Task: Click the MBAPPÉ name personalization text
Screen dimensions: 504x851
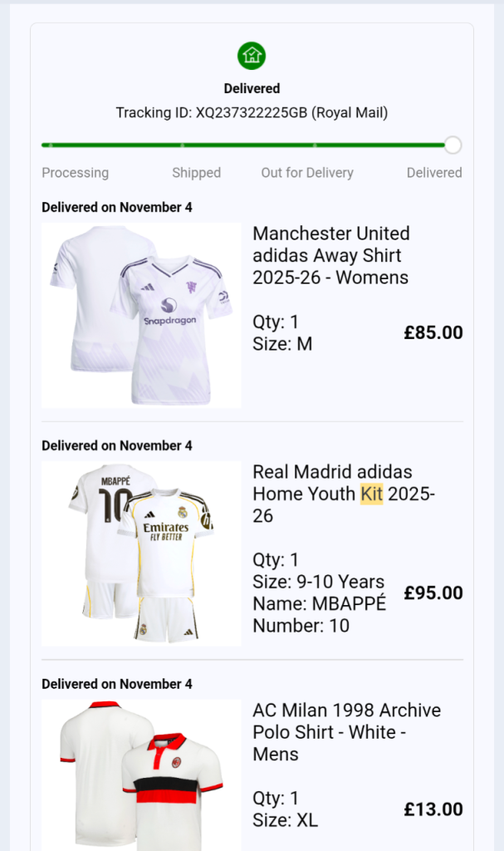Action: point(319,604)
